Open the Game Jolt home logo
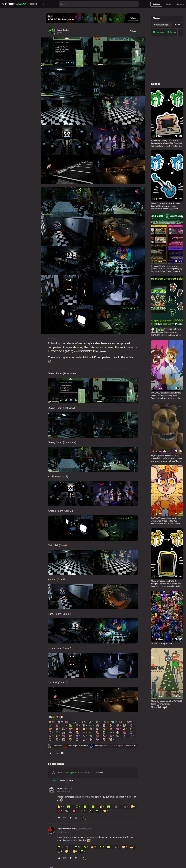This screenshot has width=186, height=868. [x=14, y=4]
